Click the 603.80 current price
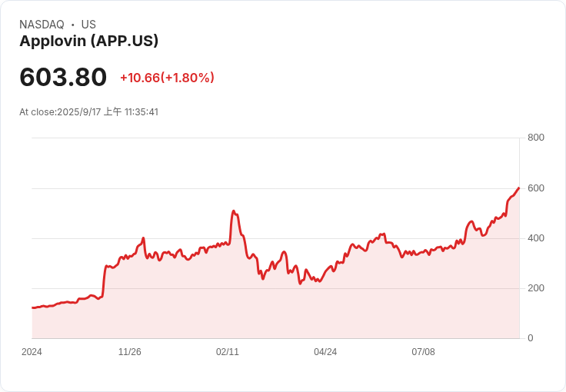The width and height of the screenshot is (566, 392). tap(63, 78)
